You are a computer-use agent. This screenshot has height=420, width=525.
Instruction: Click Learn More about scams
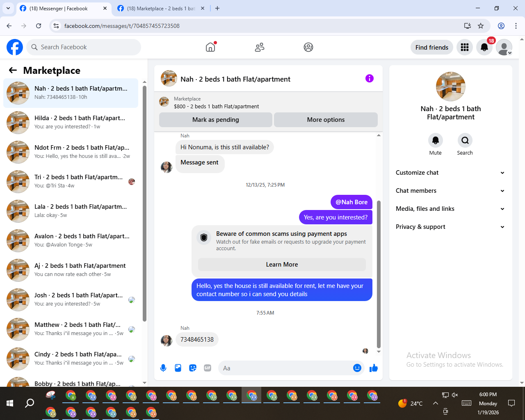click(282, 265)
